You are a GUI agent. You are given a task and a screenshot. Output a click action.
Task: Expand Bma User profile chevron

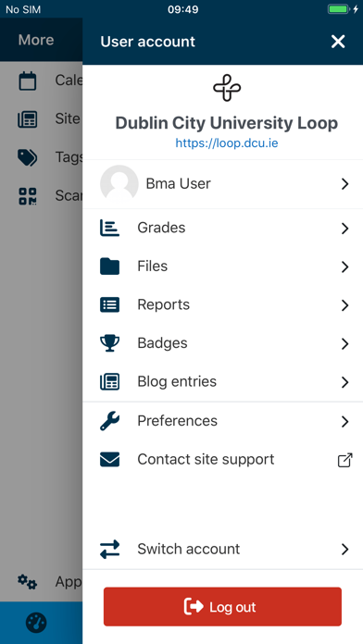pos(344,184)
